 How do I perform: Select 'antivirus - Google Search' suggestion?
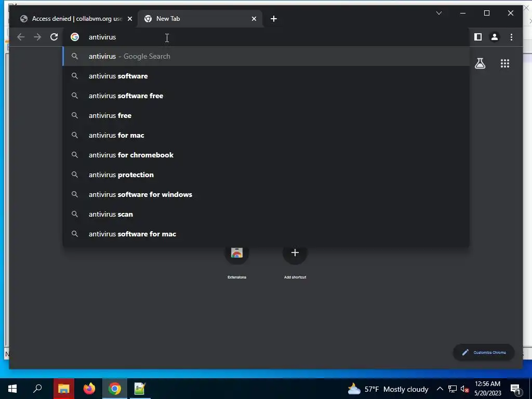pos(267,56)
